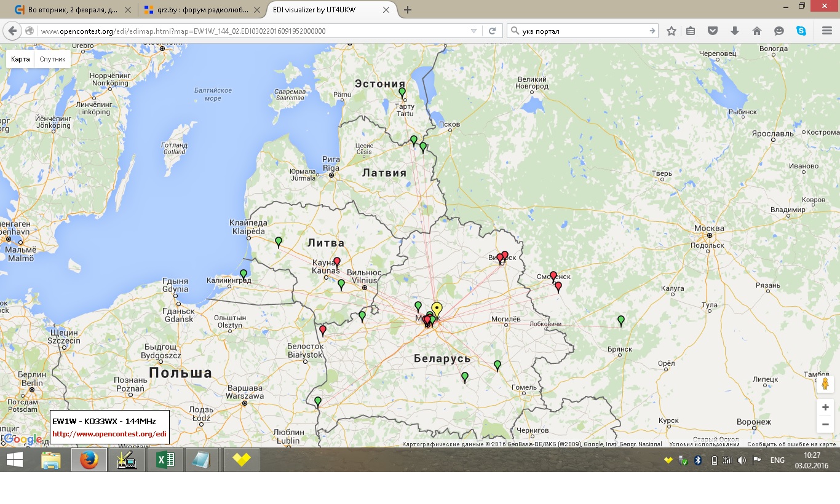Screen dimensions: 840x504
Task: Expand the URL bar history dropdown arrow
Action: [x=473, y=31]
